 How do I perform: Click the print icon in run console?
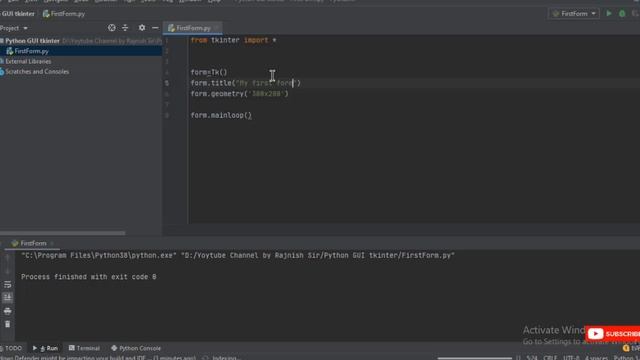[7, 311]
